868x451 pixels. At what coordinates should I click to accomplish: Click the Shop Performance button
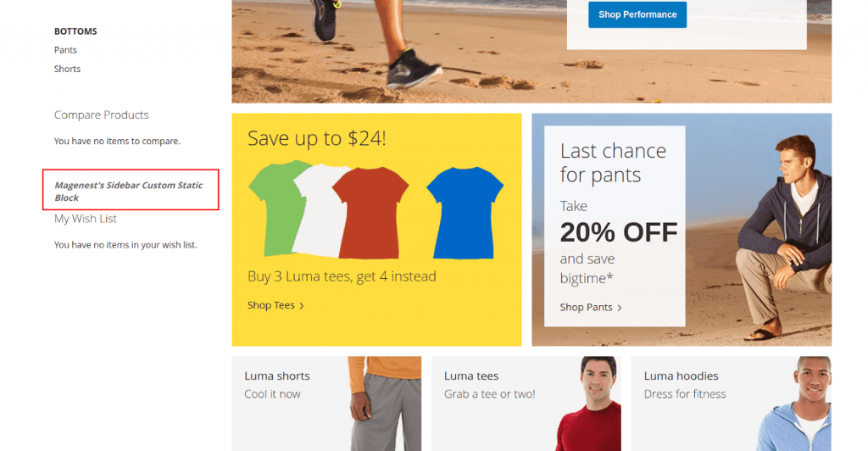637,14
